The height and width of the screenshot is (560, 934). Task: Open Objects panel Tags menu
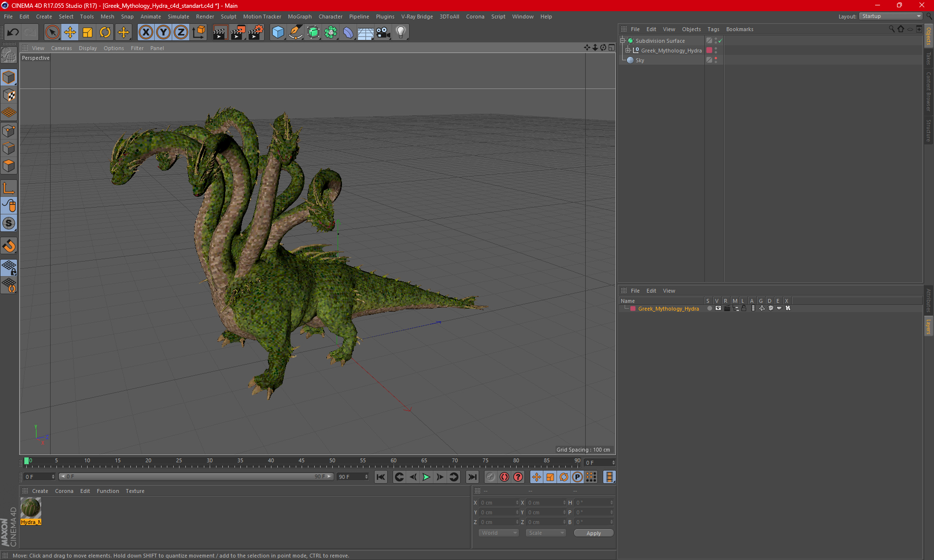[713, 29]
